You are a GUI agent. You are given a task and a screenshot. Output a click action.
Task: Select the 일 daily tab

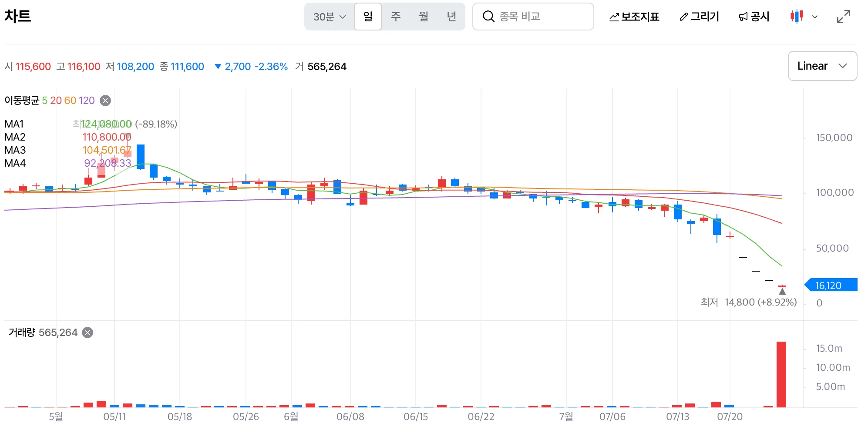point(368,17)
